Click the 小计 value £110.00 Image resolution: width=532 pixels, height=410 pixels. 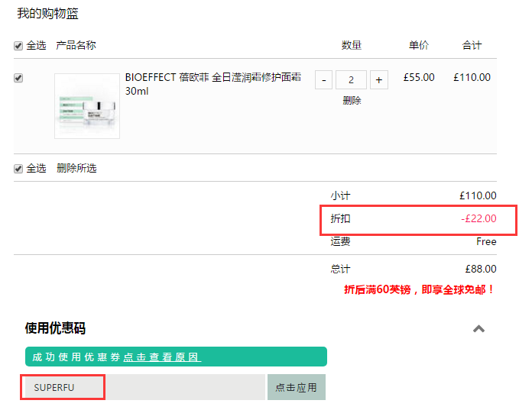(478, 195)
